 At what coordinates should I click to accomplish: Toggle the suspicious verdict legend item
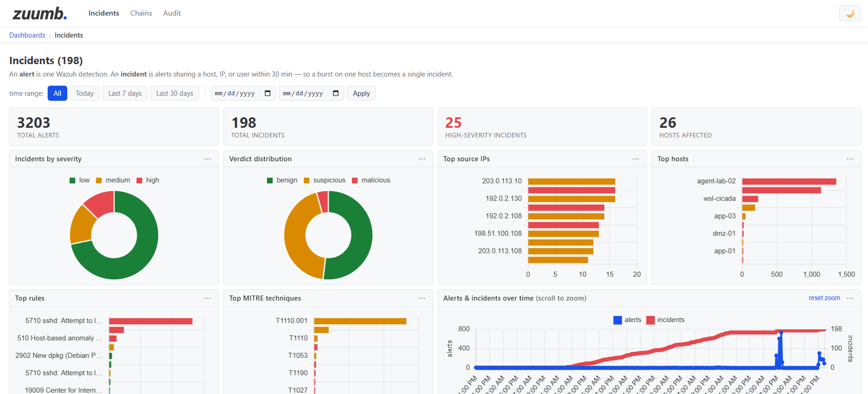pos(325,180)
